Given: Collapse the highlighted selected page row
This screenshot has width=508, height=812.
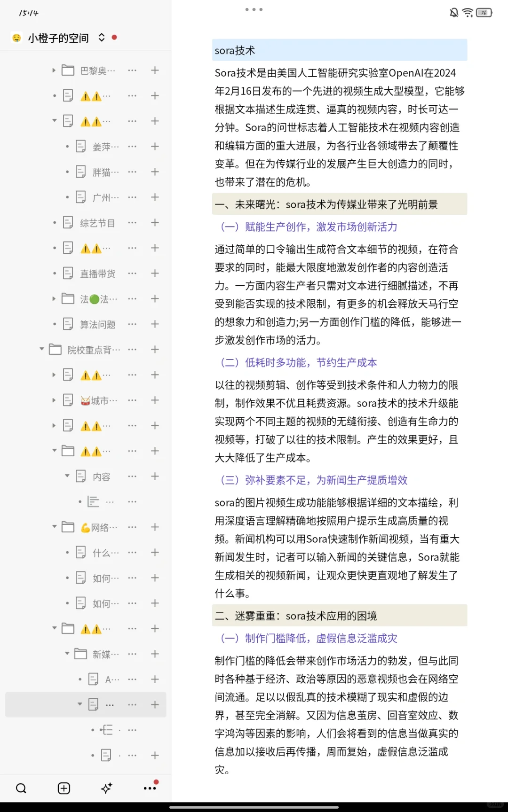Looking at the screenshot, I should 79,704.
